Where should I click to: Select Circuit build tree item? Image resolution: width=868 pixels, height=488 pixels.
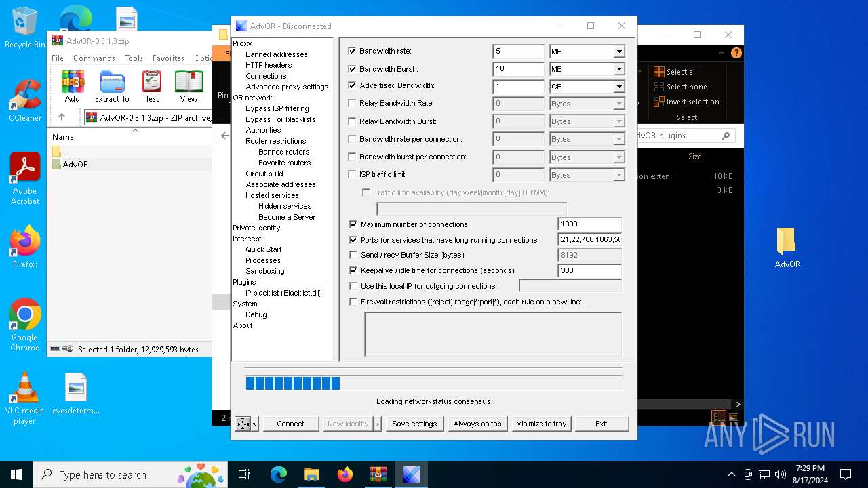coord(264,174)
